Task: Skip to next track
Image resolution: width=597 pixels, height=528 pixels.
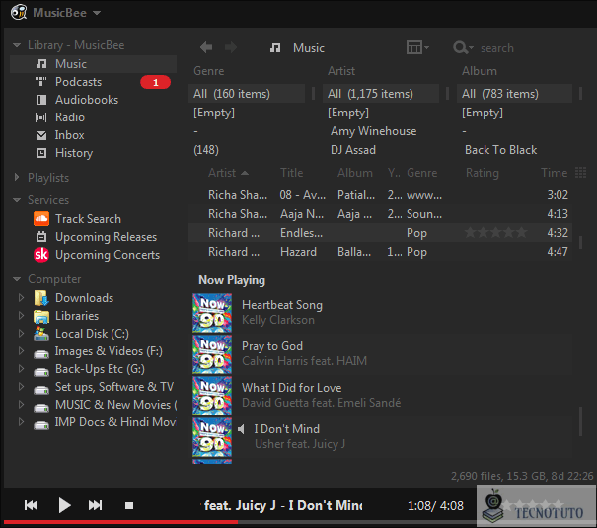Action: pos(95,505)
